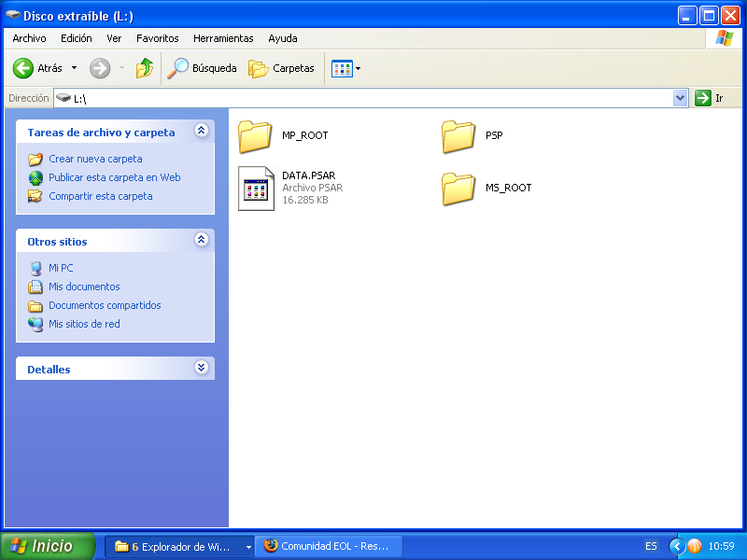Open the MP_ROOT folder

(255, 136)
